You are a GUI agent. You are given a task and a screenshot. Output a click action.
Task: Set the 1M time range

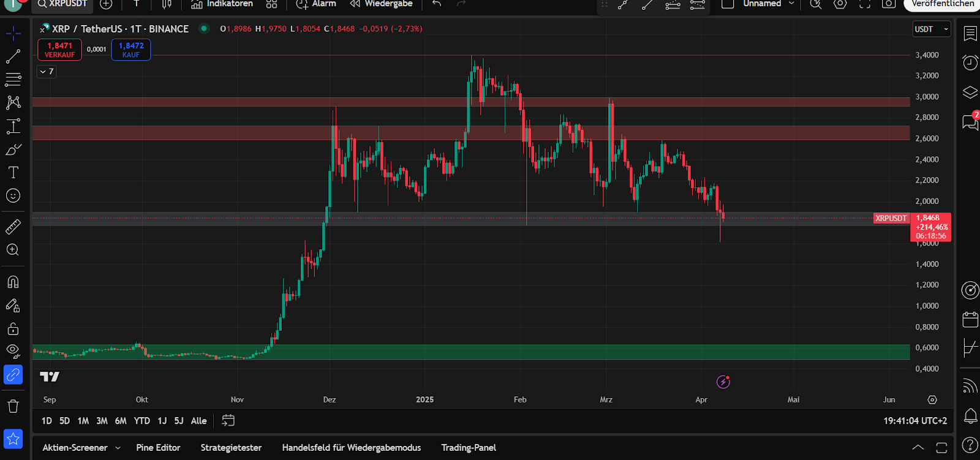point(83,421)
